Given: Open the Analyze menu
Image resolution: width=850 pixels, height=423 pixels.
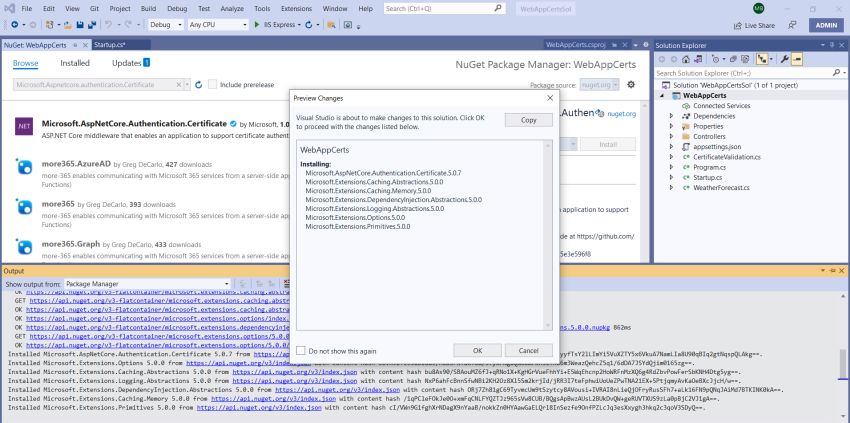Looking at the screenshot, I should pos(232,9).
